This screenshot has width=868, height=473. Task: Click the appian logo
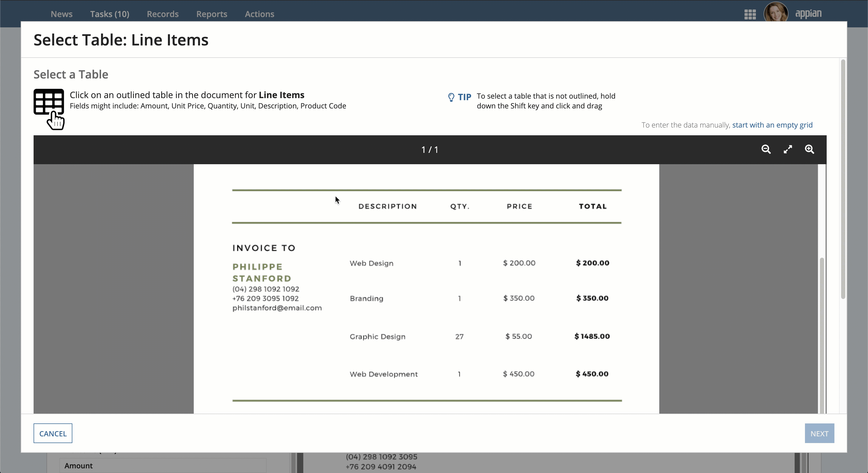808,14
